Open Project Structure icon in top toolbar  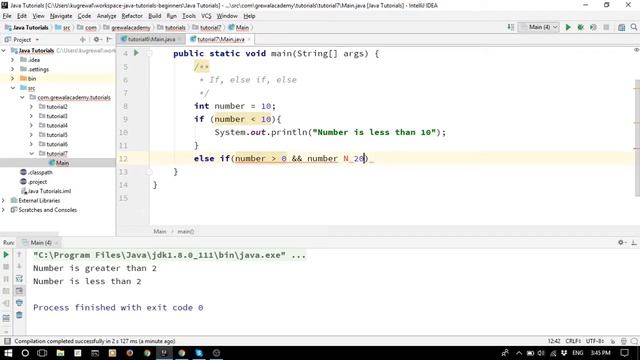(621, 27)
